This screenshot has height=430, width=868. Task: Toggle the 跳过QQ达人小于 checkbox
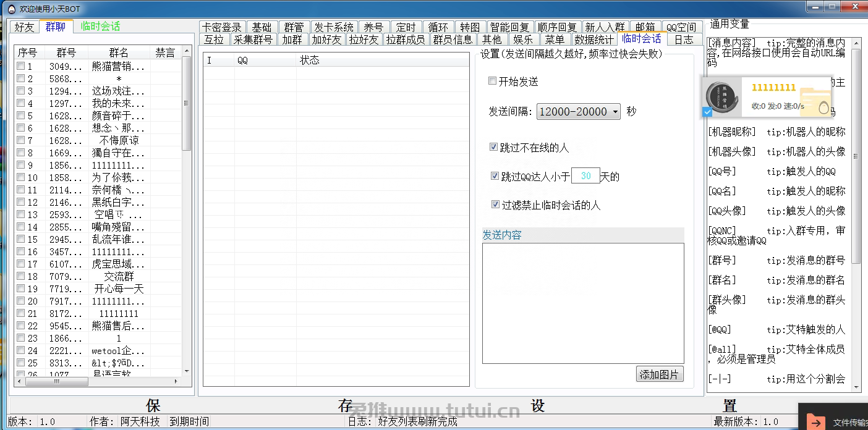[495, 176]
